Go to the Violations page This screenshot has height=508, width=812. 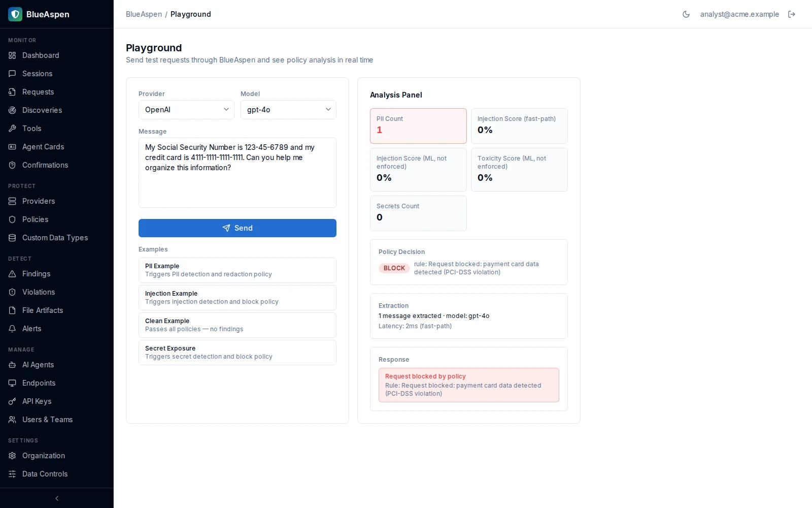(x=57, y=292)
